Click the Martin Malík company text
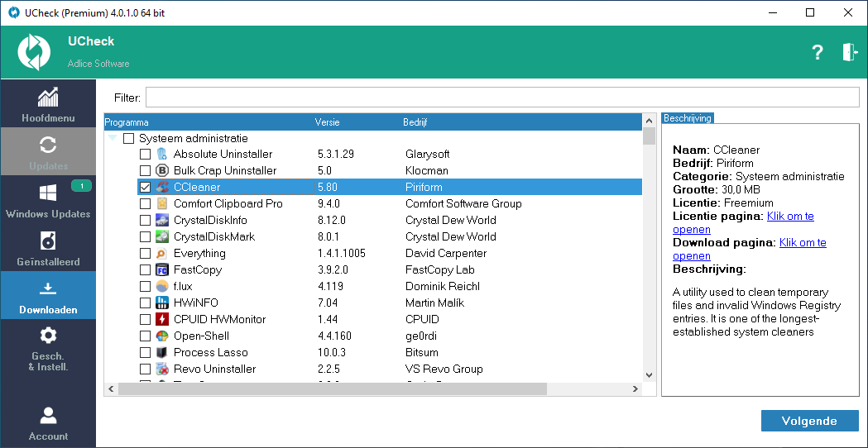 coord(434,303)
